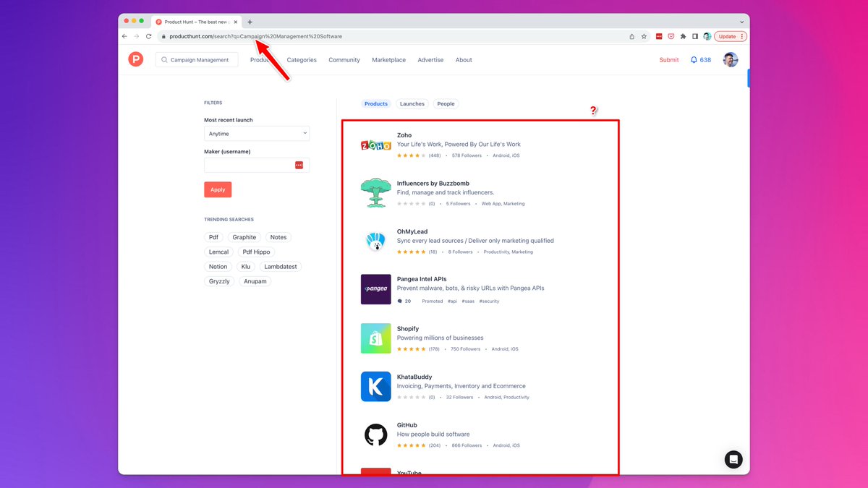The width and height of the screenshot is (868, 488).
Task: Click the Product Hunt logo
Action: point(136,60)
